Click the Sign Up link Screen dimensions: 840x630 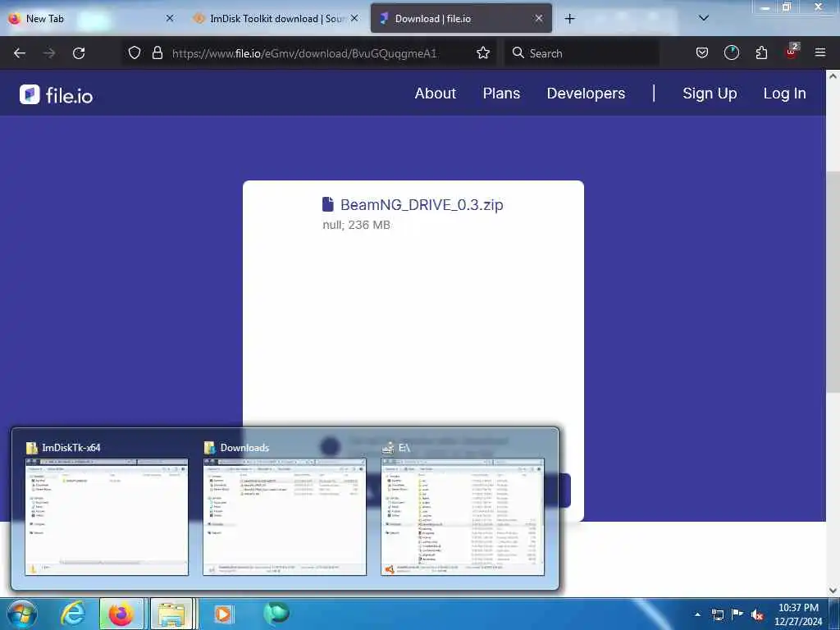point(710,94)
